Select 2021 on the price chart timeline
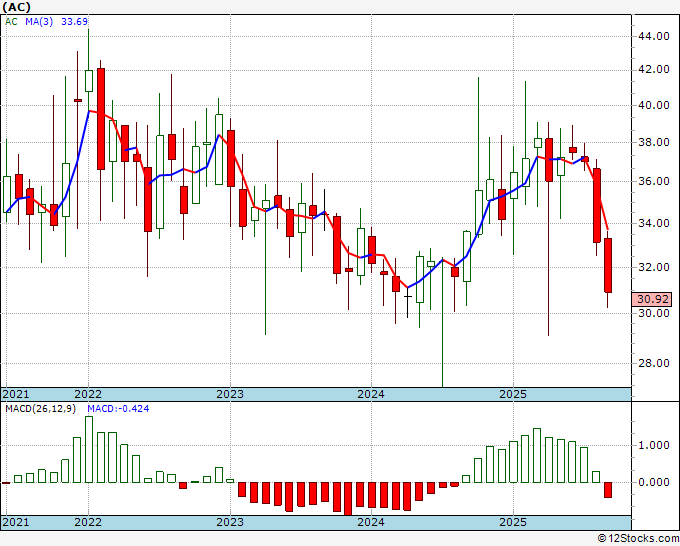680x546 pixels. [16, 394]
